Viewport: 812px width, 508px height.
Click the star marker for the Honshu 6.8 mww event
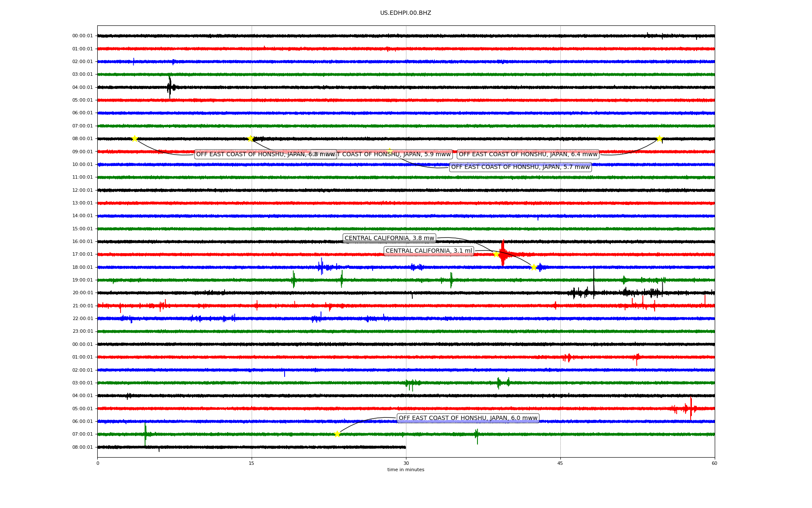[134, 138]
